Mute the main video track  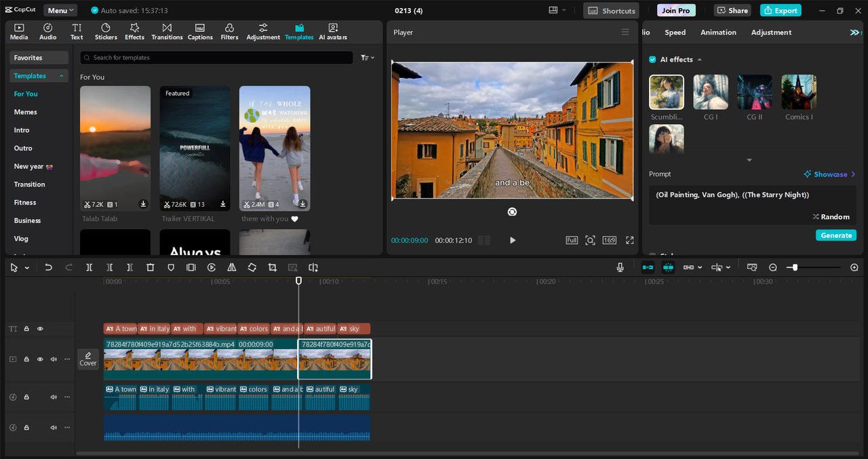click(x=54, y=359)
